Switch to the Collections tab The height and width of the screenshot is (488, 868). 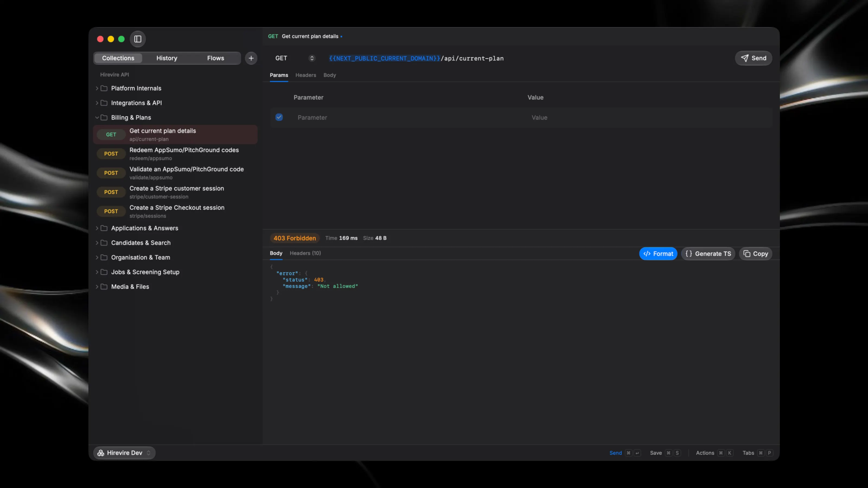[118, 58]
